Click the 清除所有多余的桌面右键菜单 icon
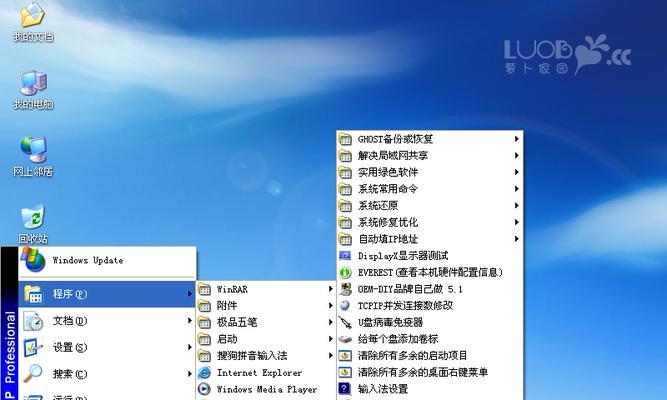 tap(345, 372)
